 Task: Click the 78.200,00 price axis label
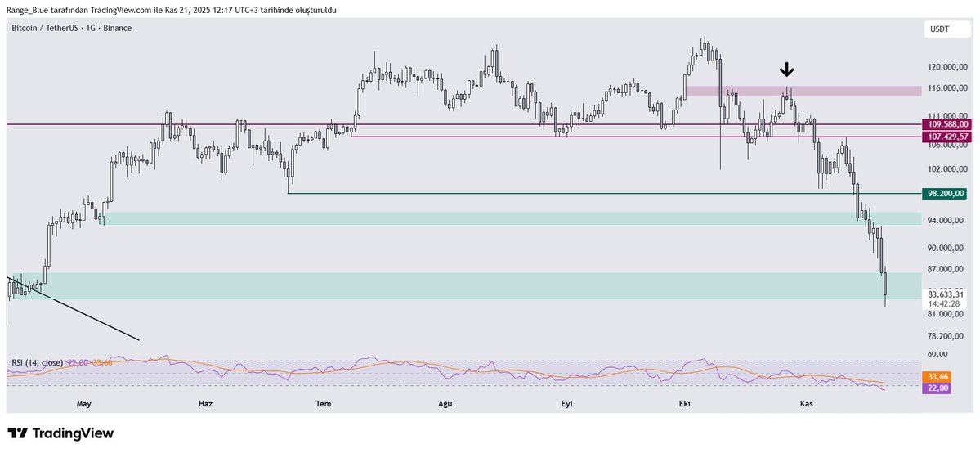946,336
